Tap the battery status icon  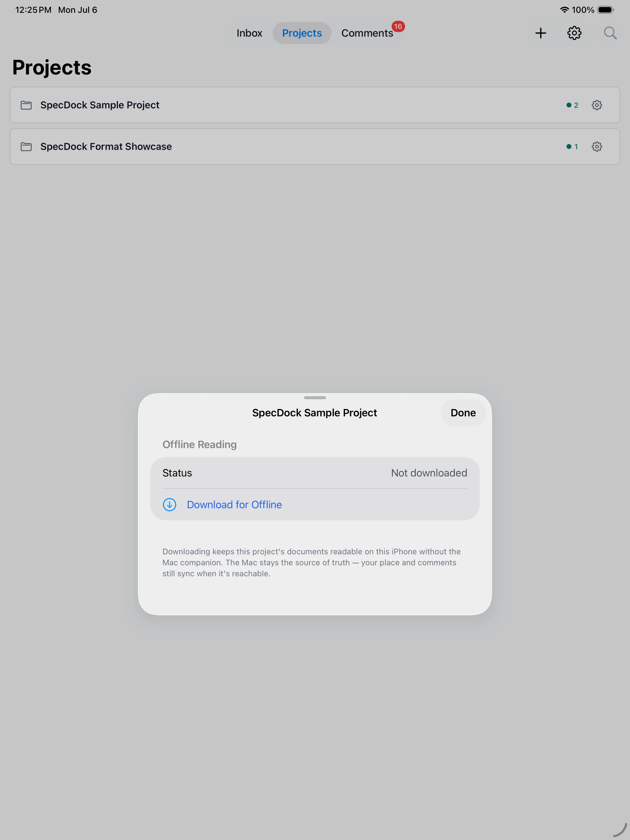(606, 10)
